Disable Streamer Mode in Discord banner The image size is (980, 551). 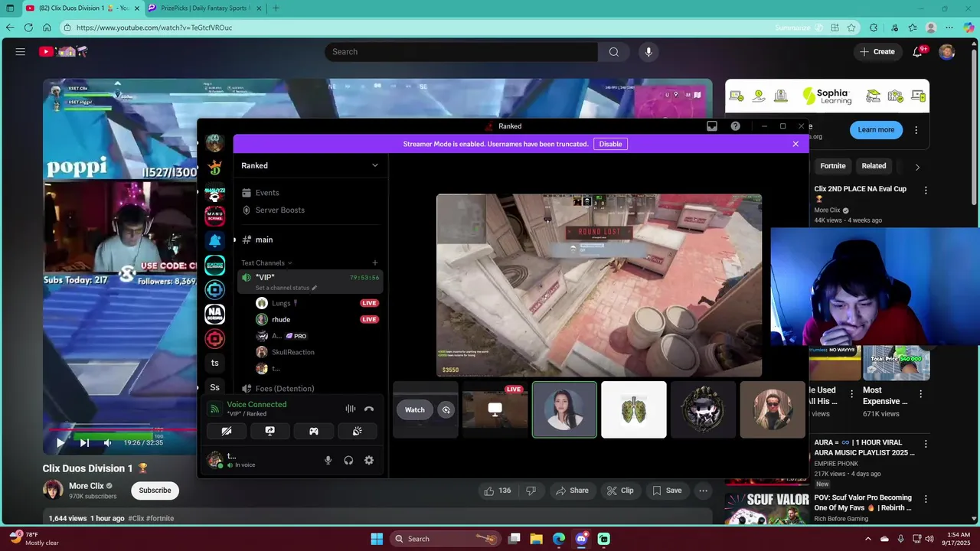pos(610,144)
